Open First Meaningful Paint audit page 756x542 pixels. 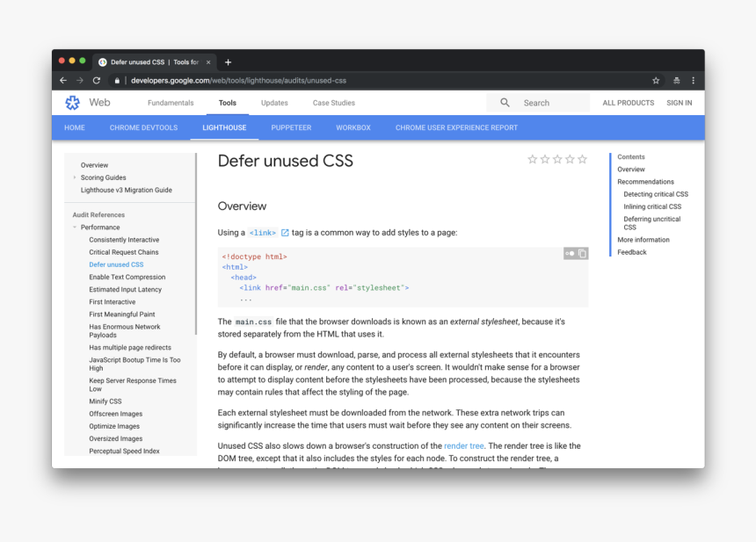pos(122,314)
